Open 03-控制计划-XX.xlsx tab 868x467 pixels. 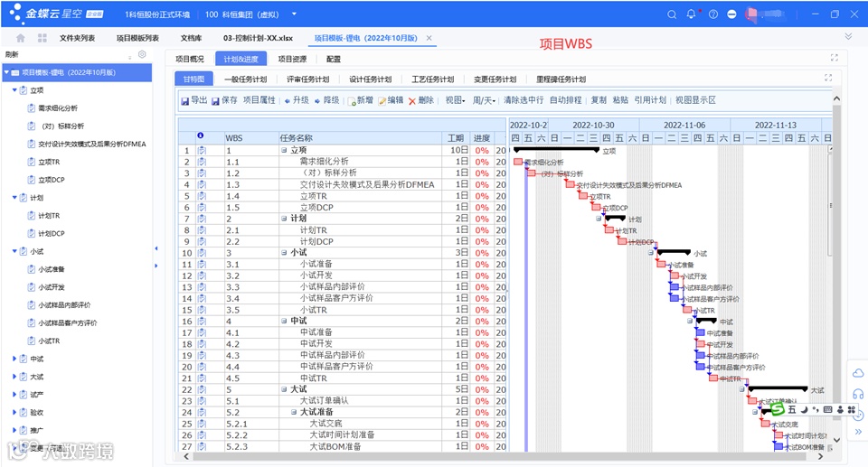coord(258,38)
